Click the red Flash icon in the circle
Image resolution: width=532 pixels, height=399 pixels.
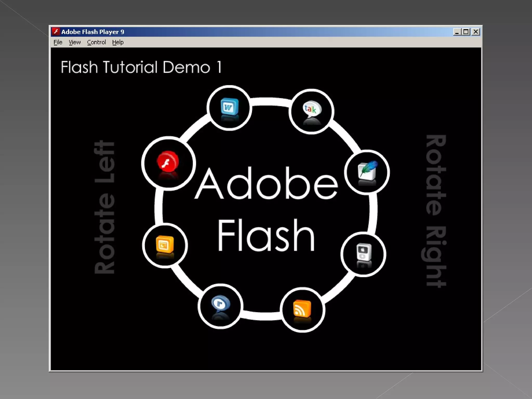tap(168, 162)
